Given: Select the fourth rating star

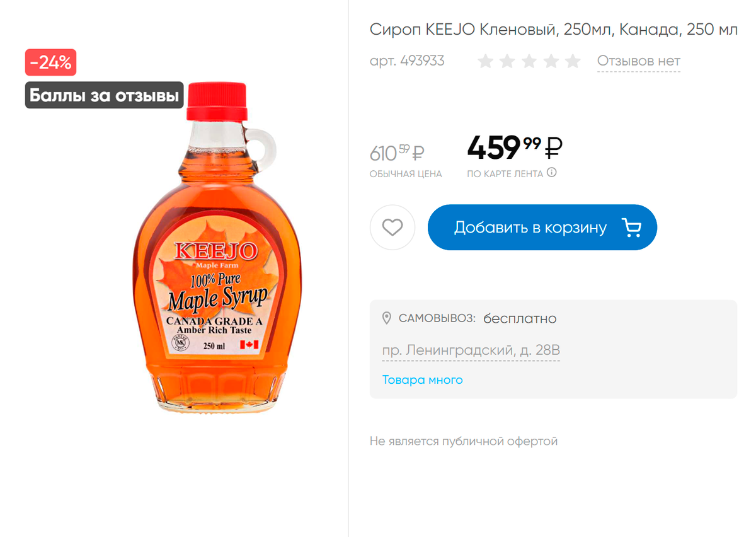Looking at the screenshot, I should (551, 61).
